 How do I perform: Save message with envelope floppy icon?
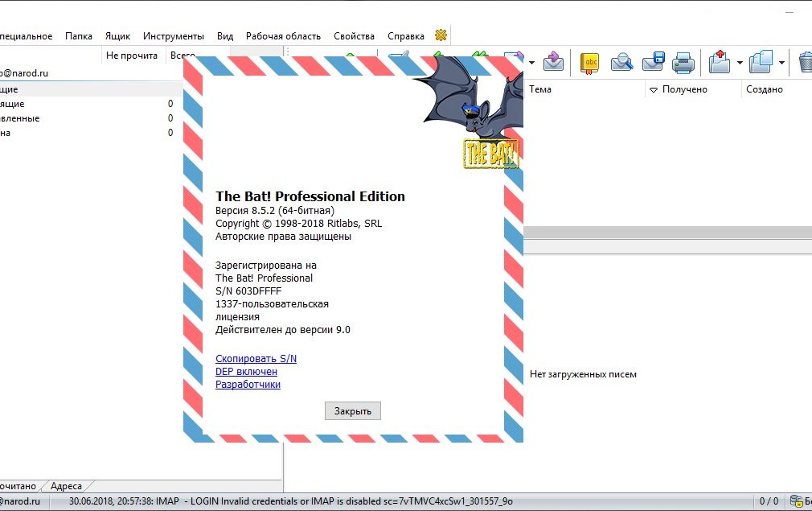(x=653, y=62)
